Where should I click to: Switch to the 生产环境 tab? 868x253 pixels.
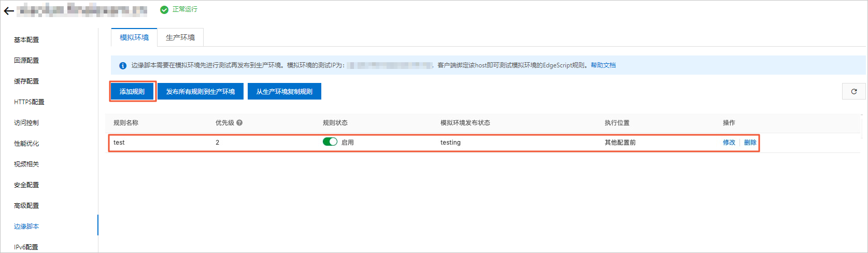point(180,37)
